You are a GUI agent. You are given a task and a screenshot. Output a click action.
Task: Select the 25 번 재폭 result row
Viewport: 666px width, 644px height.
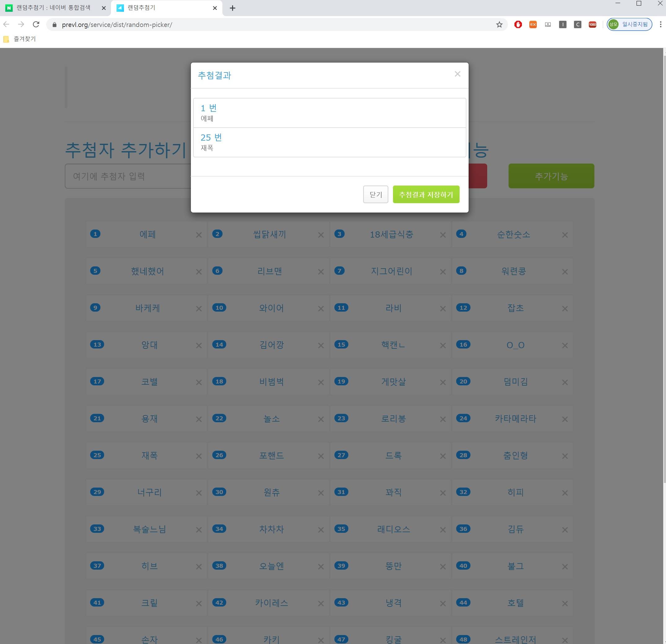click(329, 142)
